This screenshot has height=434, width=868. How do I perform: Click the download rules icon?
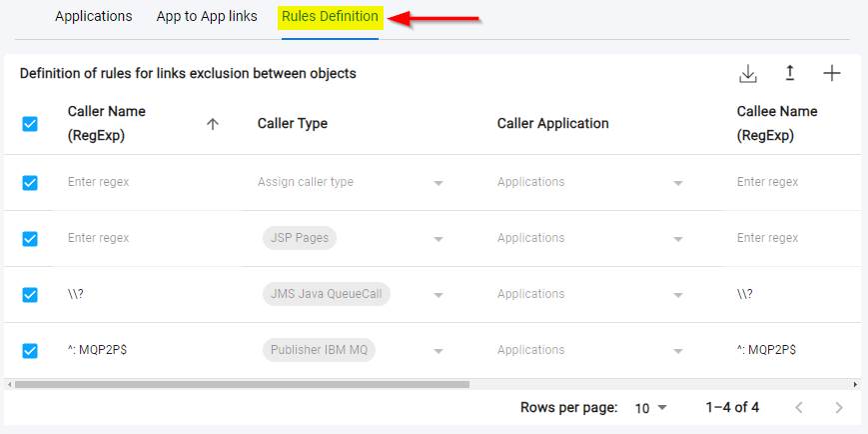(x=748, y=74)
